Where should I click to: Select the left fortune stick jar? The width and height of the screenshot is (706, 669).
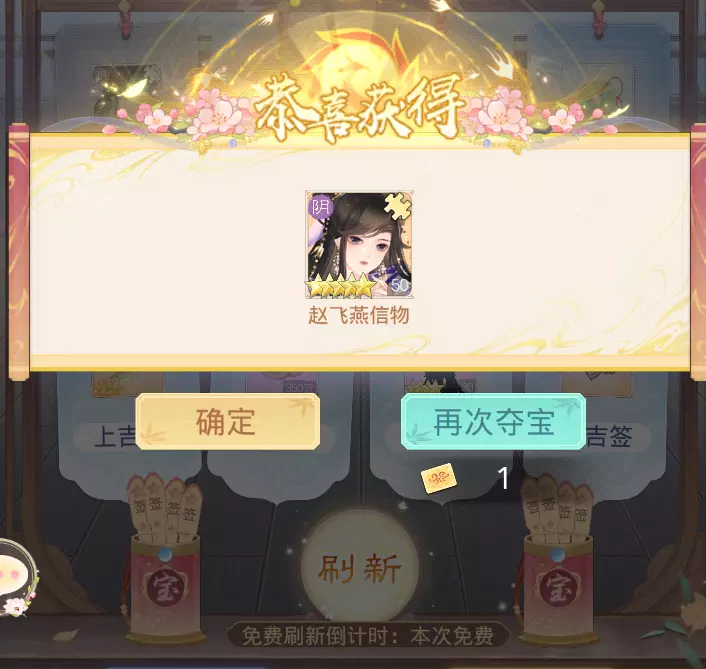pyautogui.click(x=166, y=558)
